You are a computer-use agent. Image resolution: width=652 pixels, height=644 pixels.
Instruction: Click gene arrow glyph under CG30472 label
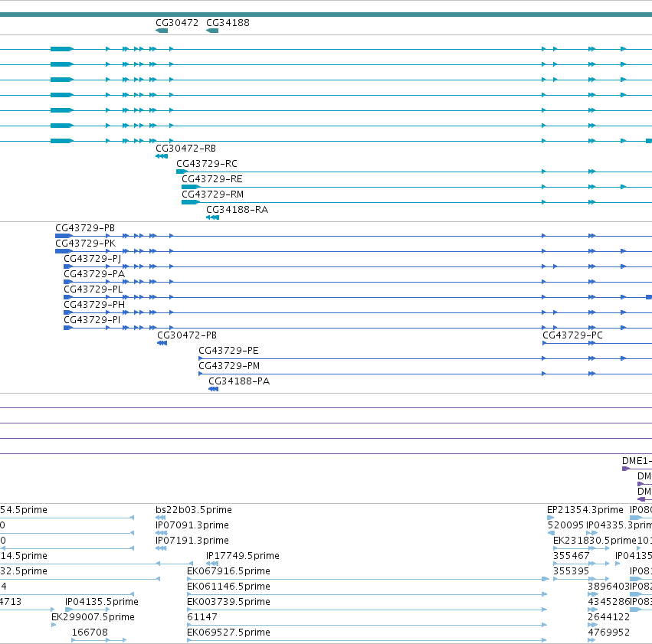[x=162, y=31]
